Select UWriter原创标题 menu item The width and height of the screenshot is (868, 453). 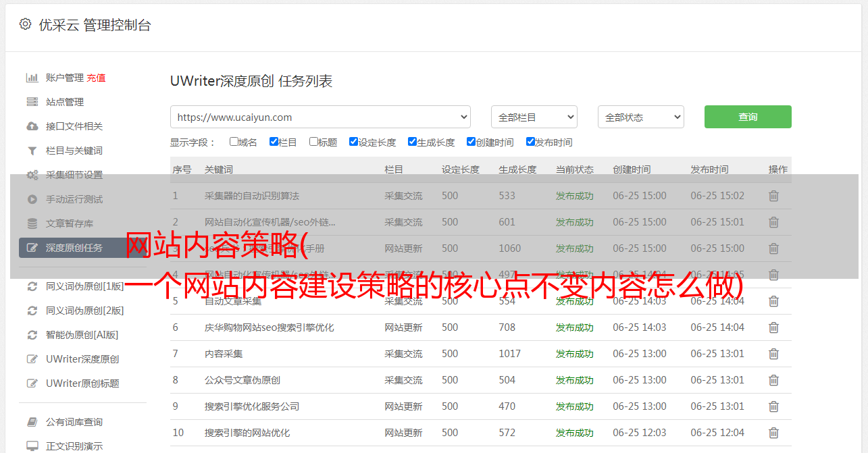(82, 383)
